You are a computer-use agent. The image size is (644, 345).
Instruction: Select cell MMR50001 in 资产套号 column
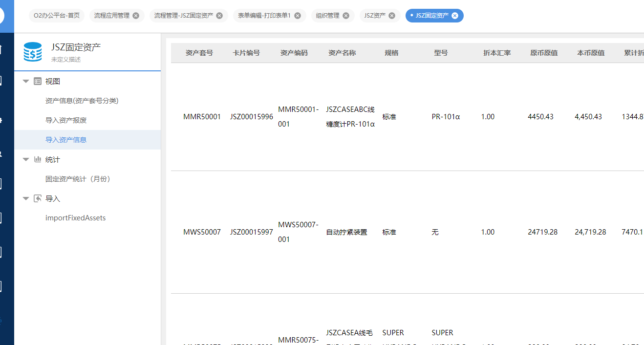(x=202, y=117)
